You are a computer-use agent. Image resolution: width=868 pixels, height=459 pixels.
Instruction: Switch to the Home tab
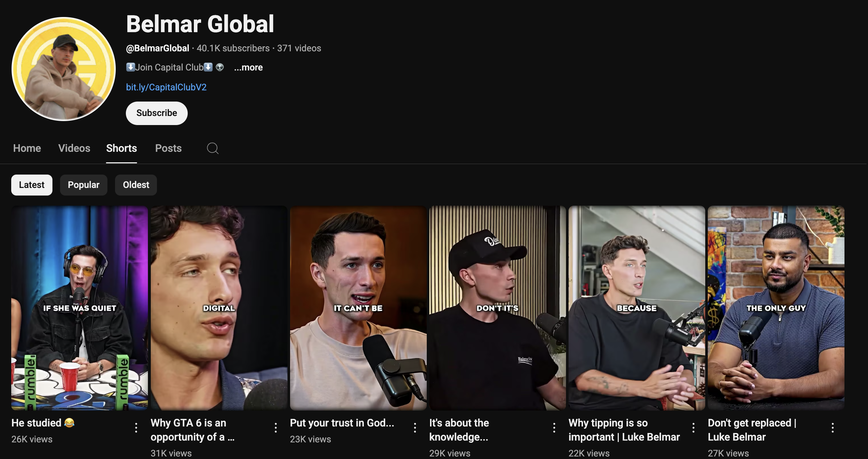(x=27, y=148)
